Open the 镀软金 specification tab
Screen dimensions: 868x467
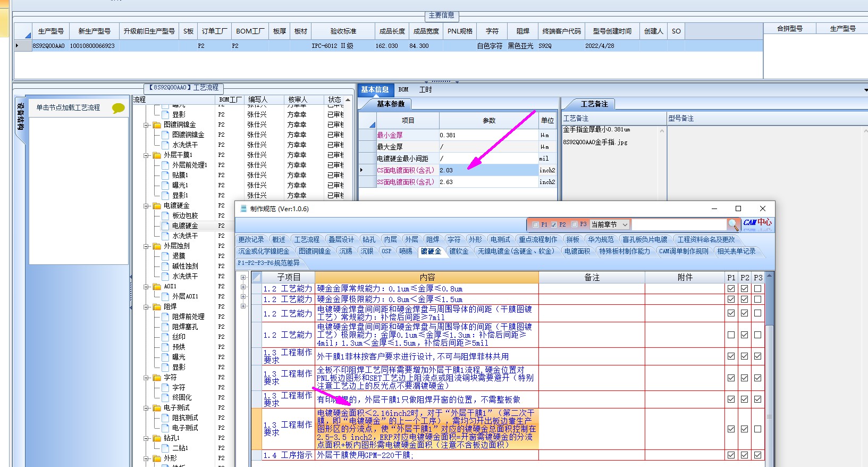(459, 251)
